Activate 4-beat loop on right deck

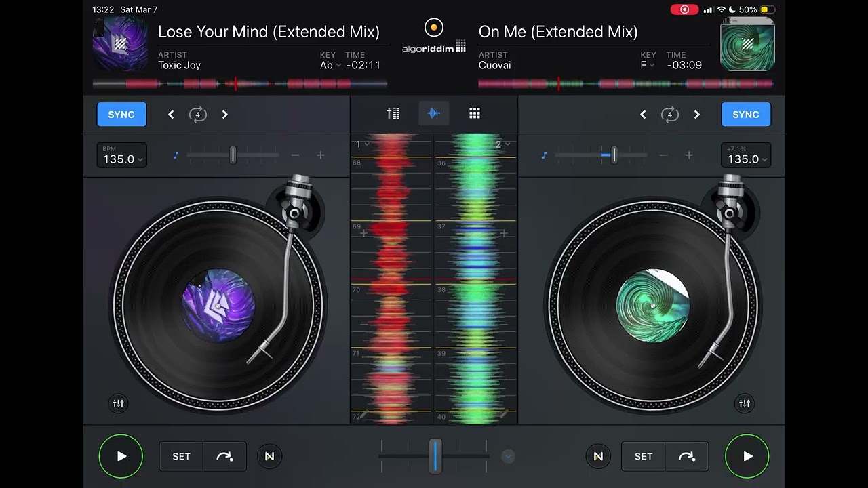click(670, 115)
